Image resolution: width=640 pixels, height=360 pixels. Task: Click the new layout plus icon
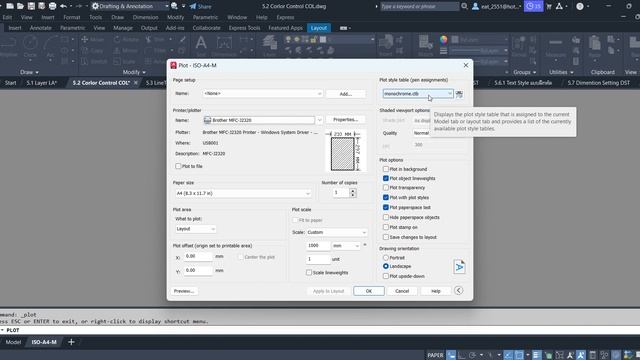pyautogui.click(x=71, y=342)
